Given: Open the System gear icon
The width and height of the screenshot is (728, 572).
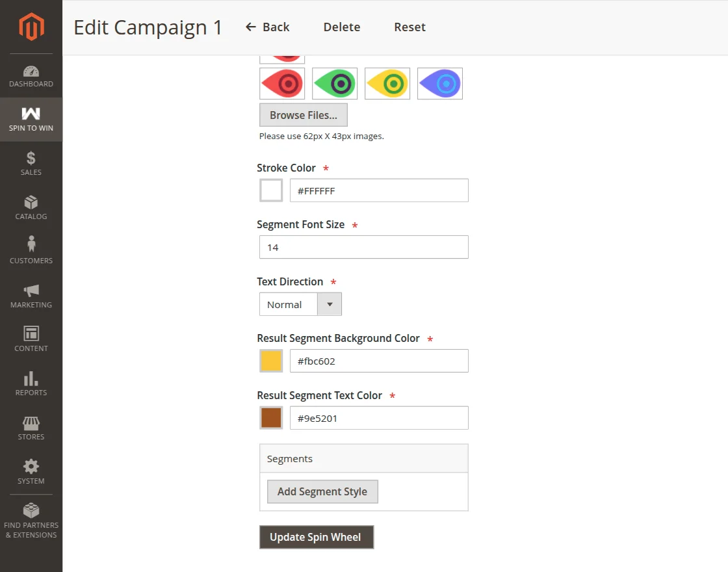Looking at the screenshot, I should point(31,466).
